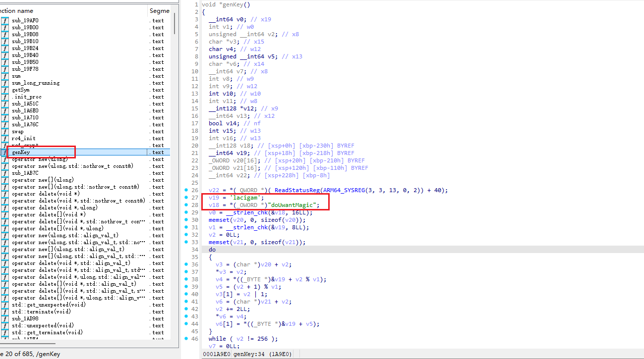This screenshot has height=359, width=644.
Task: Click the function icon beside sub_1AD98
Action: pyautogui.click(x=4, y=319)
